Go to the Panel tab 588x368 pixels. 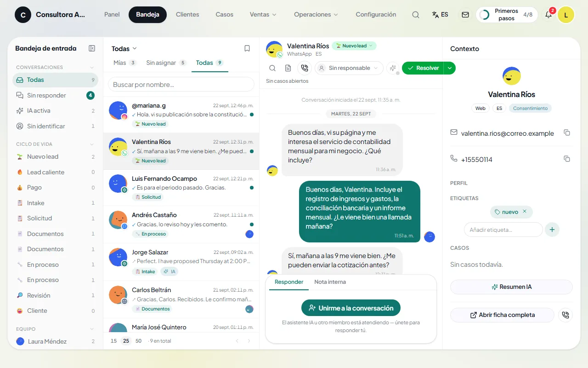[112, 15]
